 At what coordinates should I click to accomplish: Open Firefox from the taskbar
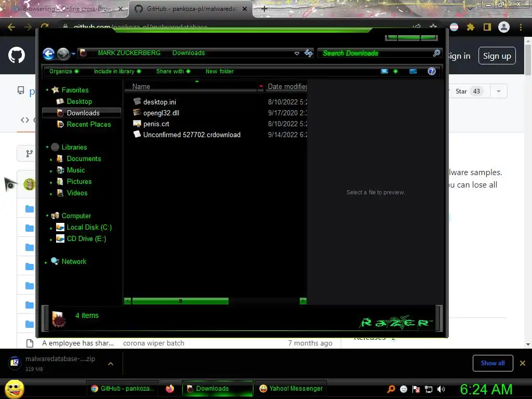click(x=170, y=389)
